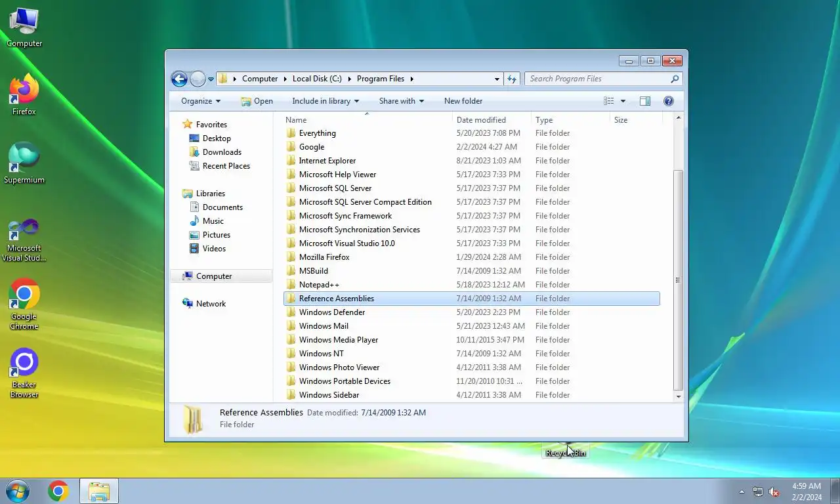Sort by the Date modified column header
Screen dimensions: 840x504
492,120
